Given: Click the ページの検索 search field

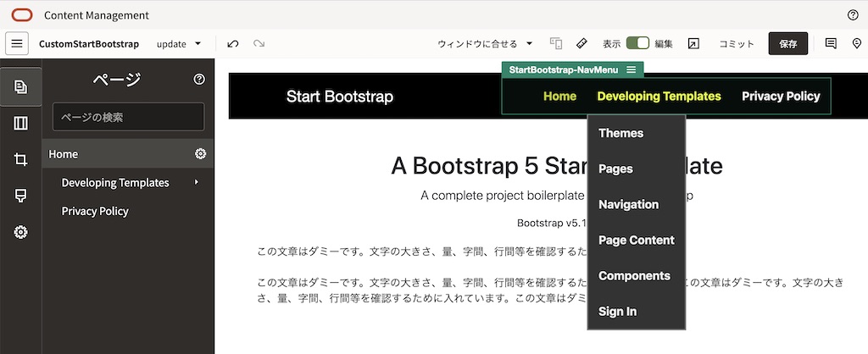Looking at the screenshot, I should pyautogui.click(x=128, y=117).
